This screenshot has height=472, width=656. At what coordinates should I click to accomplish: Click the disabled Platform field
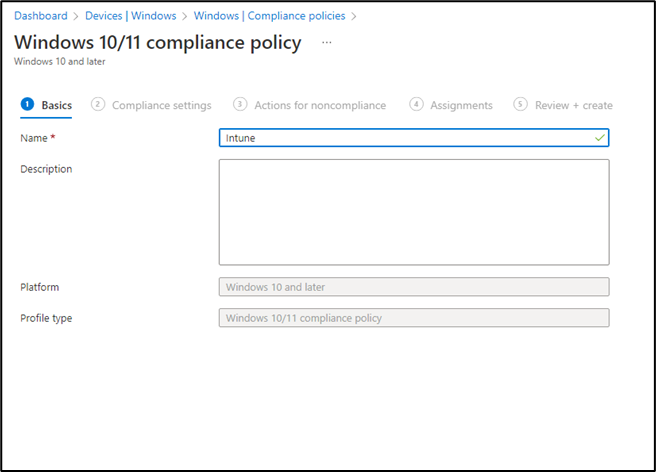(414, 287)
